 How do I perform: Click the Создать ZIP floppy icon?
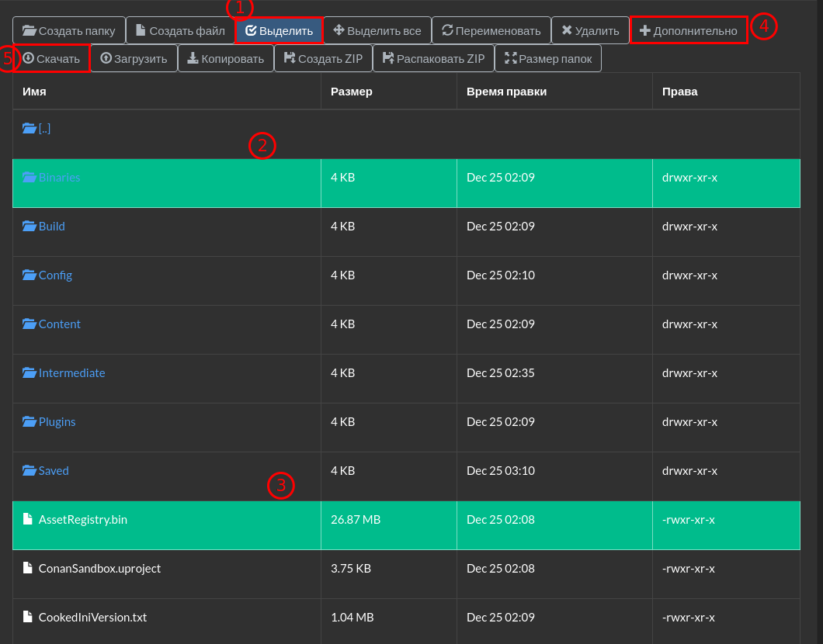pyautogui.click(x=290, y=58)
